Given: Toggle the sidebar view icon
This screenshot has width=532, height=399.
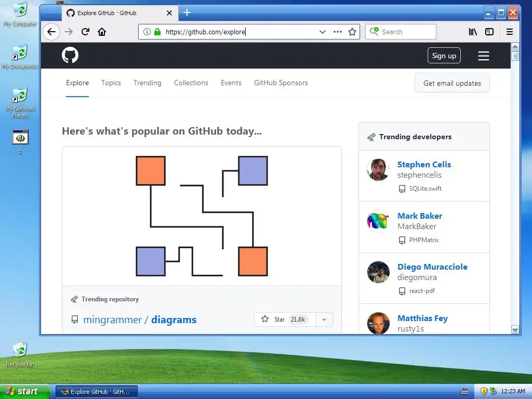Looking at the screenshot, I should coord(489,32).
